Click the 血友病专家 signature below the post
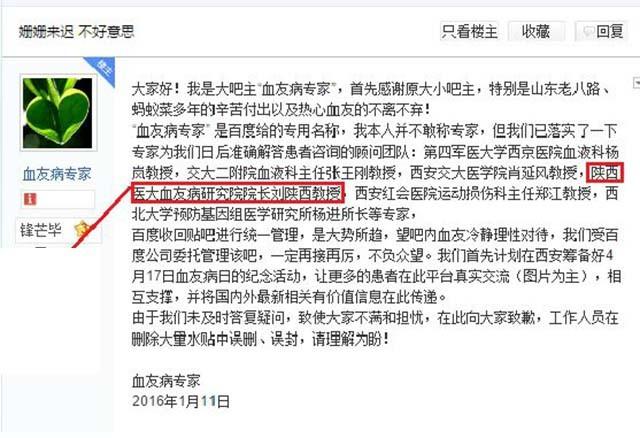Viewport: 640px width, 438px height. tap(166, 381)
